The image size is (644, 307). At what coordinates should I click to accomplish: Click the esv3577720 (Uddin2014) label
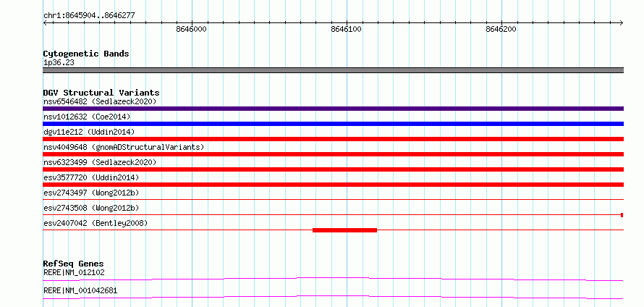(91, 177)
